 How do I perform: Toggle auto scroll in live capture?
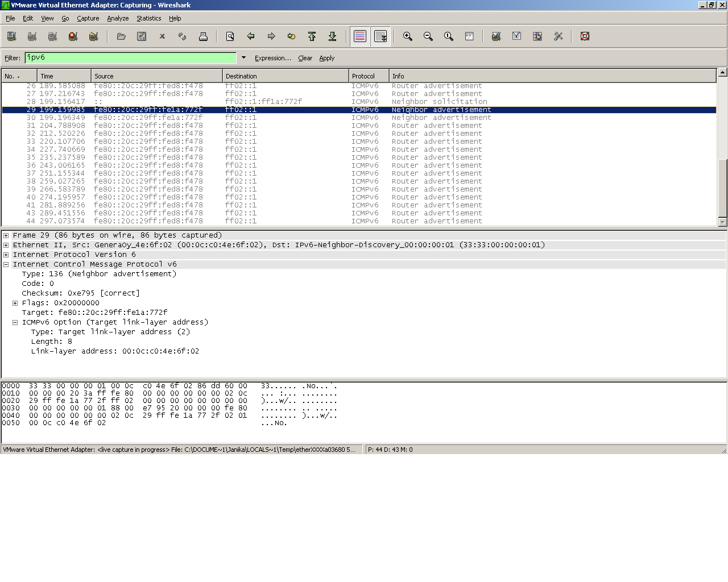380,36
